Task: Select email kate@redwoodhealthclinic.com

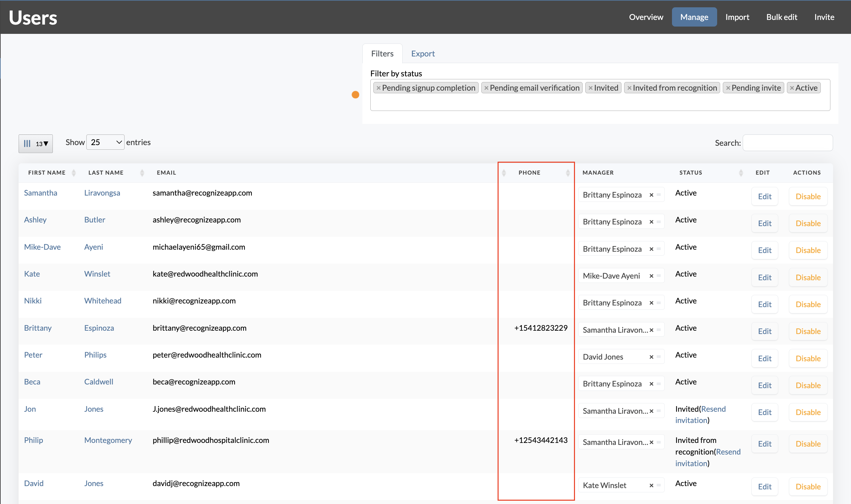Action: tap(205, 274)
